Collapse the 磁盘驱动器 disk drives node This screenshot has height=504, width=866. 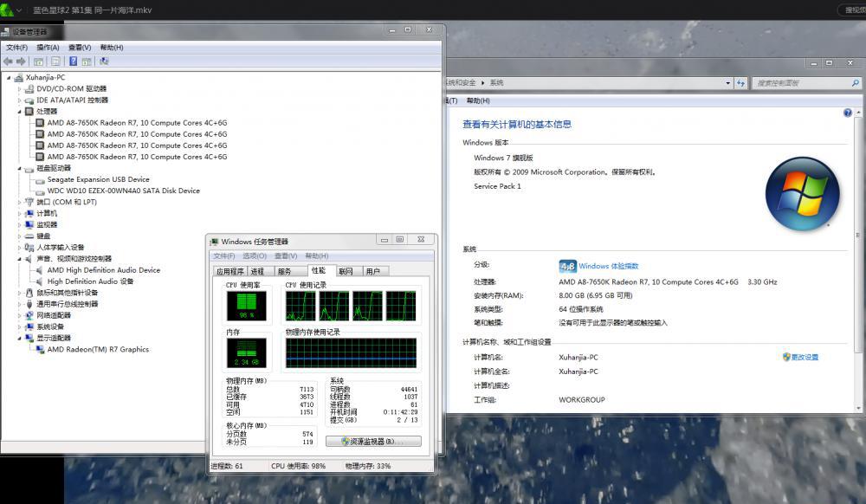coord(19,168)
